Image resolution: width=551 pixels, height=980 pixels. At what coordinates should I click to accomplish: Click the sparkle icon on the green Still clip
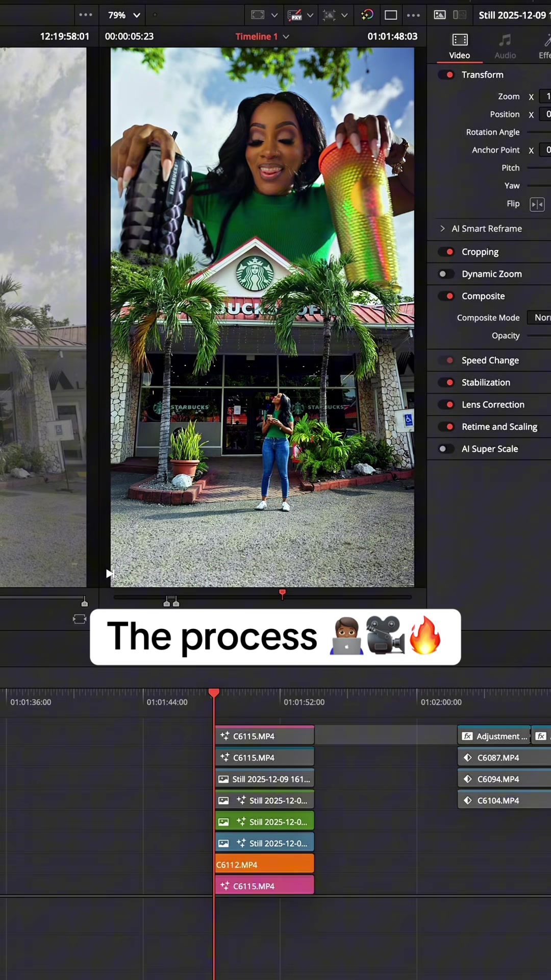coord(241,821)
